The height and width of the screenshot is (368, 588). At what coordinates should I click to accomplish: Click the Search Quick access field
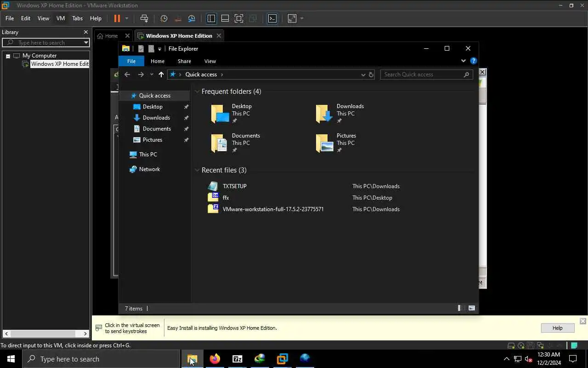(x=426, y=75)
